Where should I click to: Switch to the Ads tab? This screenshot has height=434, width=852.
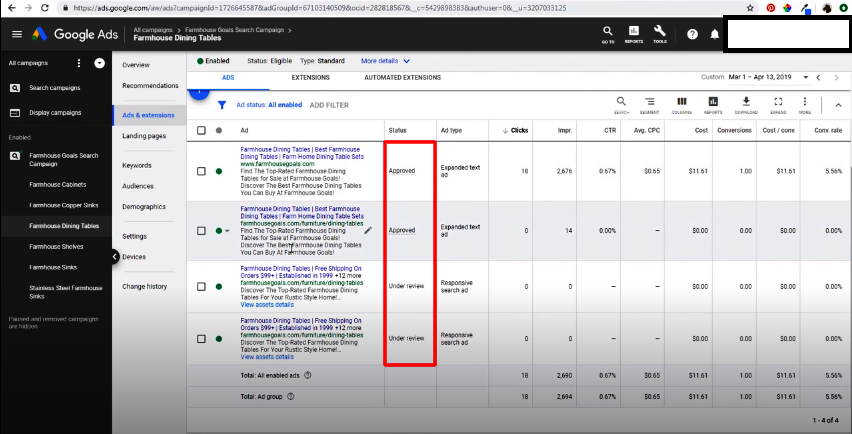(228, 78)
